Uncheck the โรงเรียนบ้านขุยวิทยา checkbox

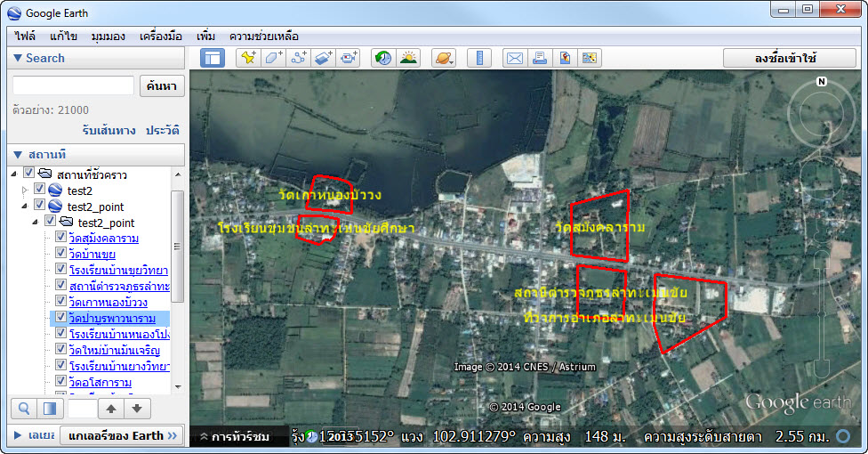(60, 269)
